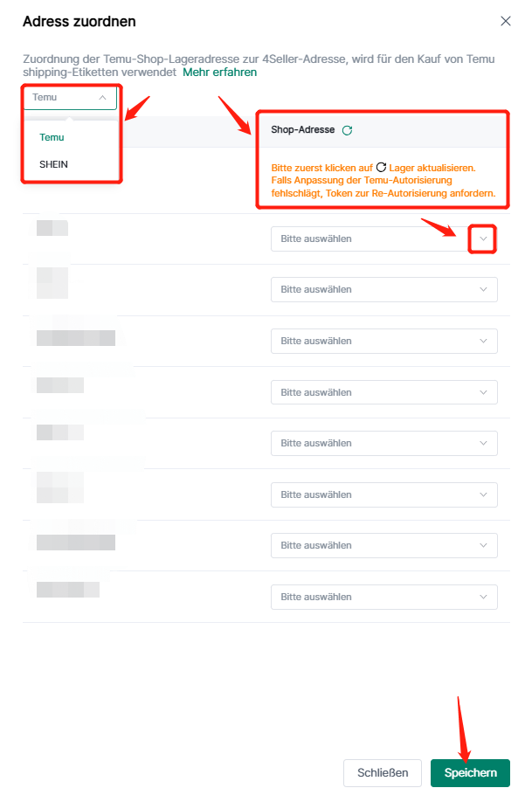This screenshot has height=788, width=532.
Task: Click the refresh icon in the orange notice
Action: click(381, 167)
